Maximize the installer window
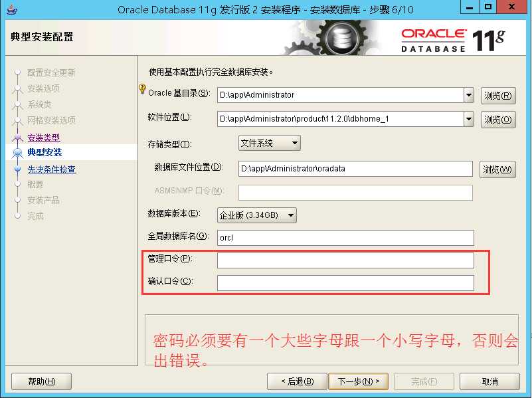This screenshot has width=532, height=398. coord(488,7)
